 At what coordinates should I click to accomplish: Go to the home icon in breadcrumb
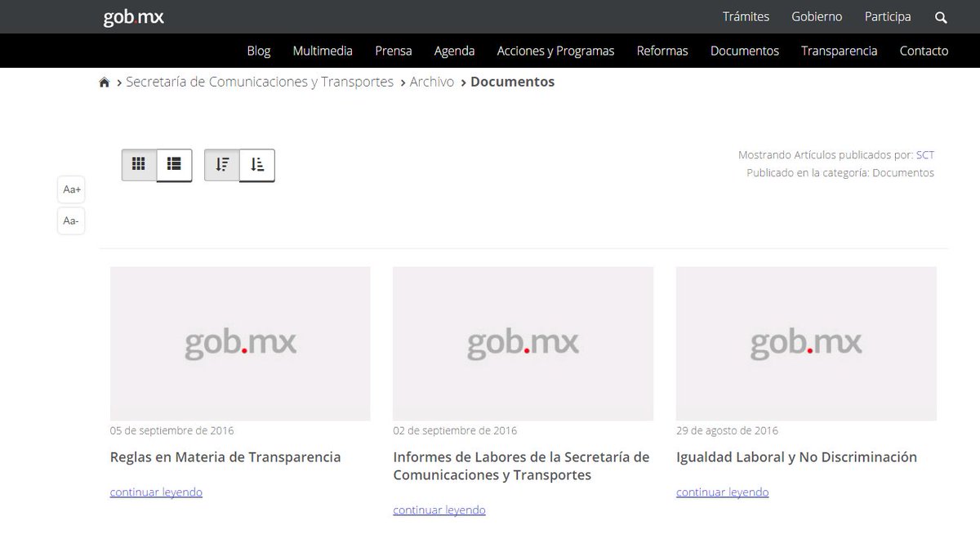pos(105,82)
